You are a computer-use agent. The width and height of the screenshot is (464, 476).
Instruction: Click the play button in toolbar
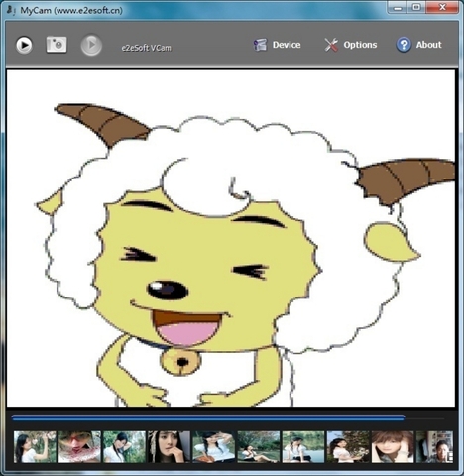[24, 45]
